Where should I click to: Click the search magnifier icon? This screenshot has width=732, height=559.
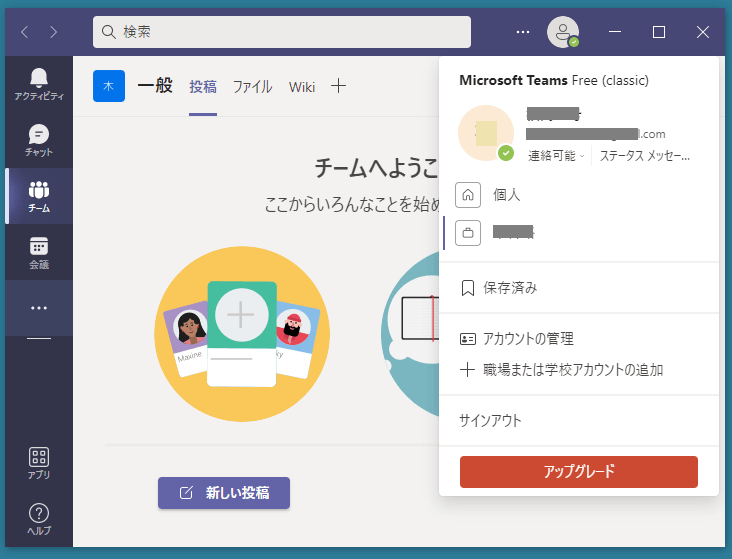pos(108,32)
